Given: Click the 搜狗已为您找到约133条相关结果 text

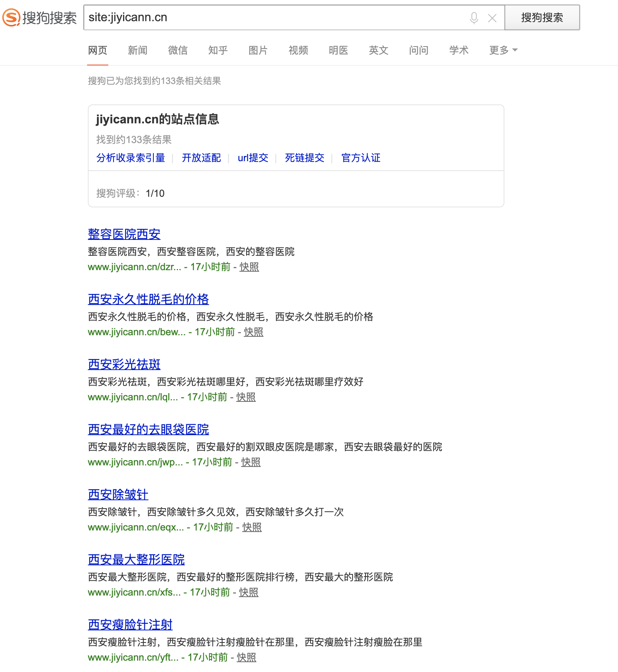Looking at the screenshot, I should pyautogui.click(x=154, y=81).
